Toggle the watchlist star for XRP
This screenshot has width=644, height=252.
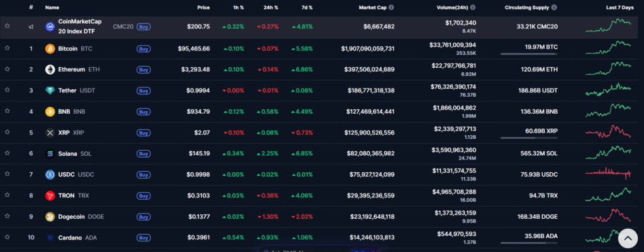click(8, 133)
